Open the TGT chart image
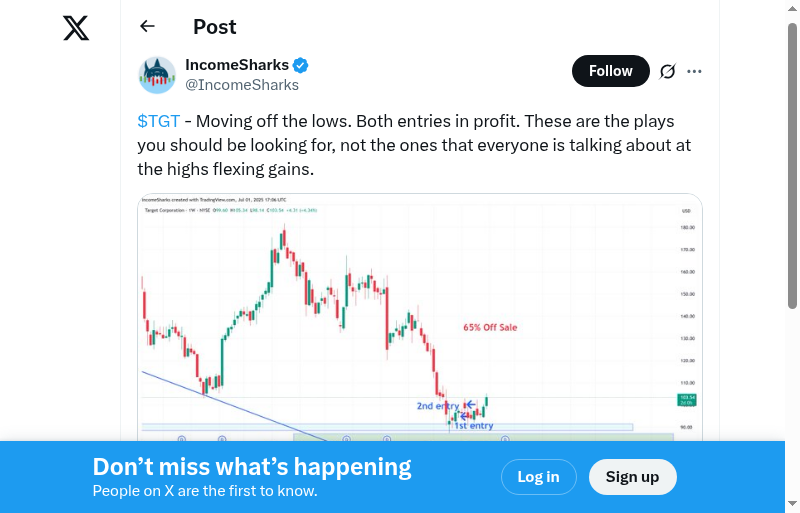Image resolution: width=800 pixels, height=513 pixels. point(420,315)
